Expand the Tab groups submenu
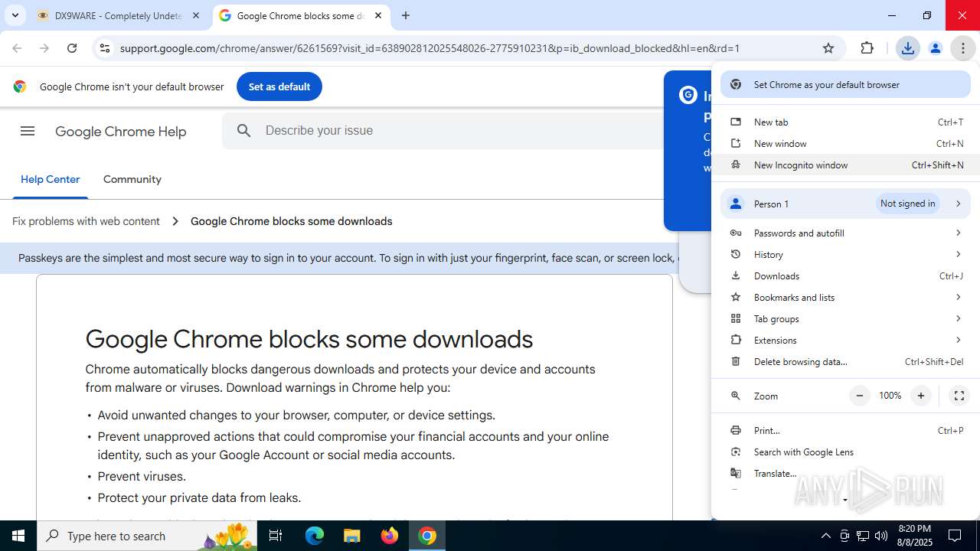 pyautogui.click(x=845, y=319)
